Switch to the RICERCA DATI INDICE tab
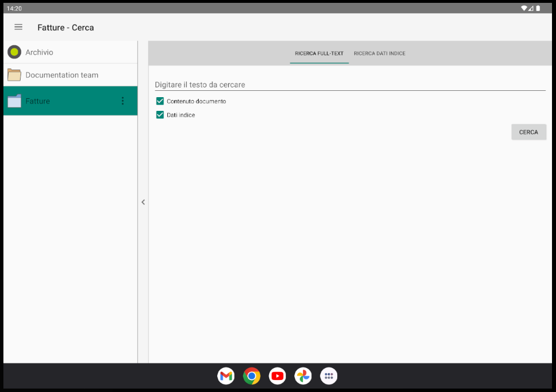The image size is (556, 392). click(379, 53)
